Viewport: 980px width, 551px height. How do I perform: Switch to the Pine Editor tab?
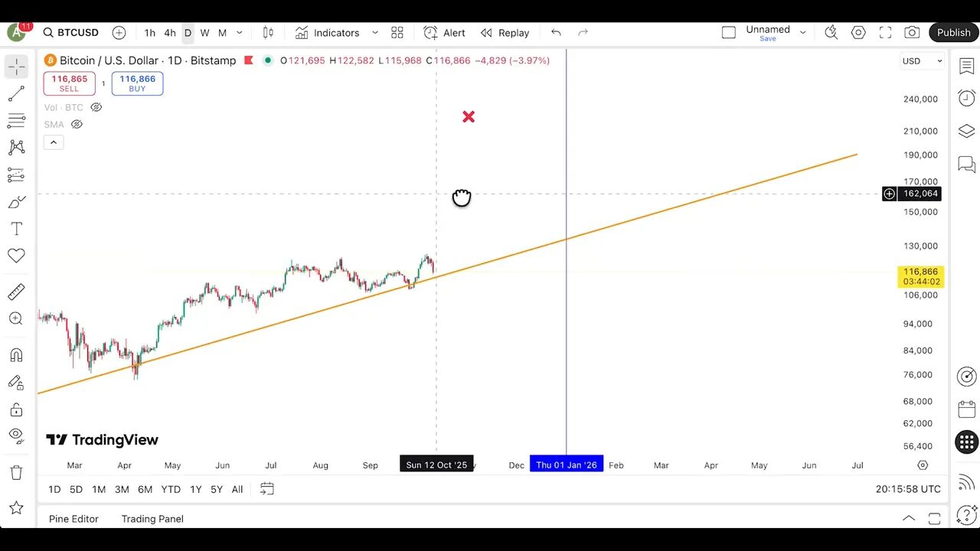[x=73, y=519]
